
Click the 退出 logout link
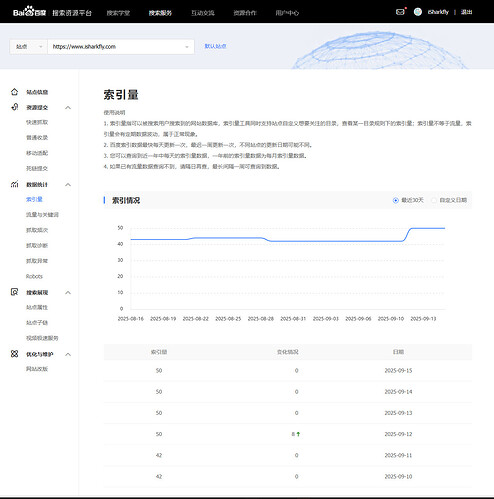466,12
